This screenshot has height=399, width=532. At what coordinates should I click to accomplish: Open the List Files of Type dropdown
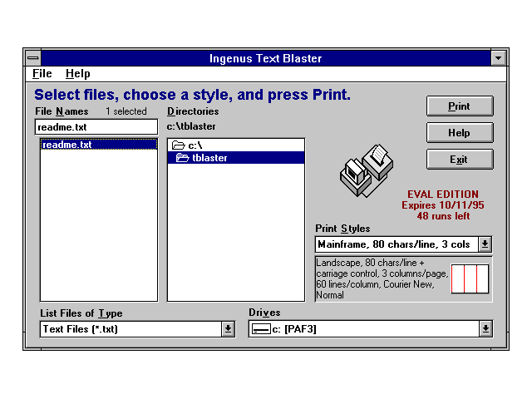click(x=228, y=329)
